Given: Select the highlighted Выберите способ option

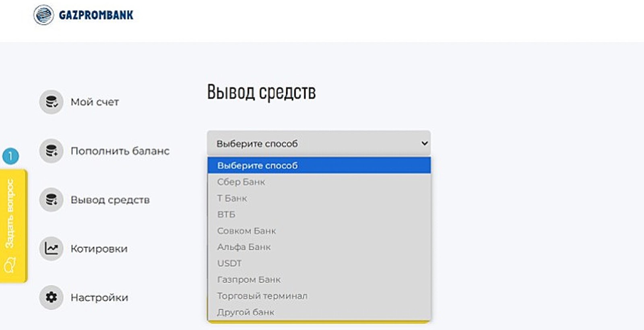Looking at the screenshot, I should (319, 165).
